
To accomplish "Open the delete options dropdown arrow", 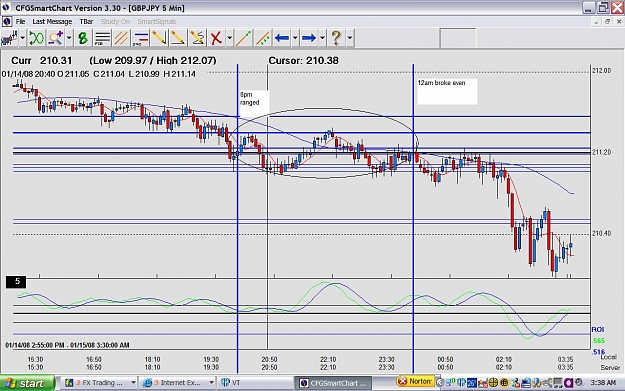I will pos(230,38).
